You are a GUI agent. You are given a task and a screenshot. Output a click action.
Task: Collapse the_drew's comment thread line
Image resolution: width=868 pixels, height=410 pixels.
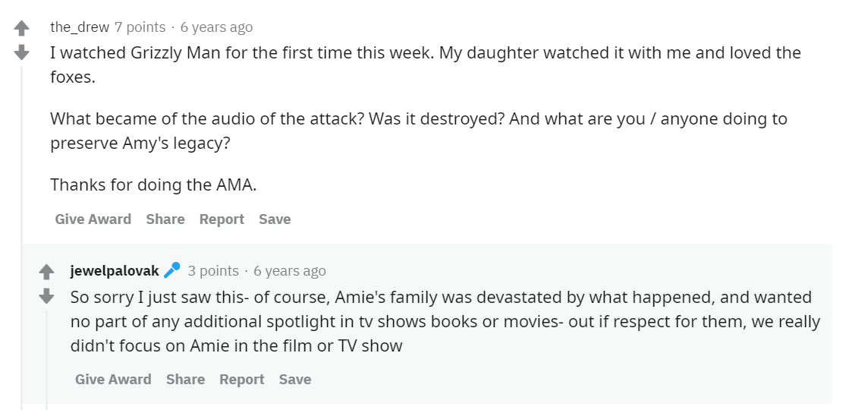coord(22,228)
